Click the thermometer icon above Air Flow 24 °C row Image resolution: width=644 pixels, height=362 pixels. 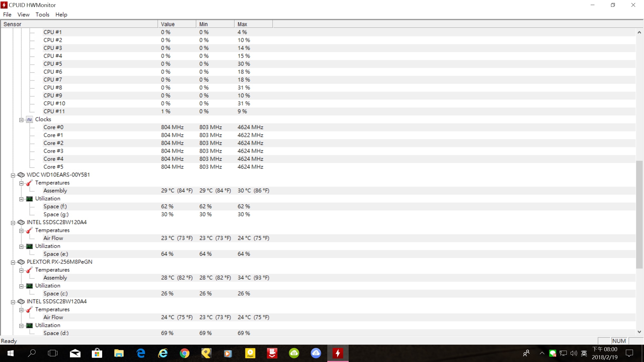(x=29, y=309)
